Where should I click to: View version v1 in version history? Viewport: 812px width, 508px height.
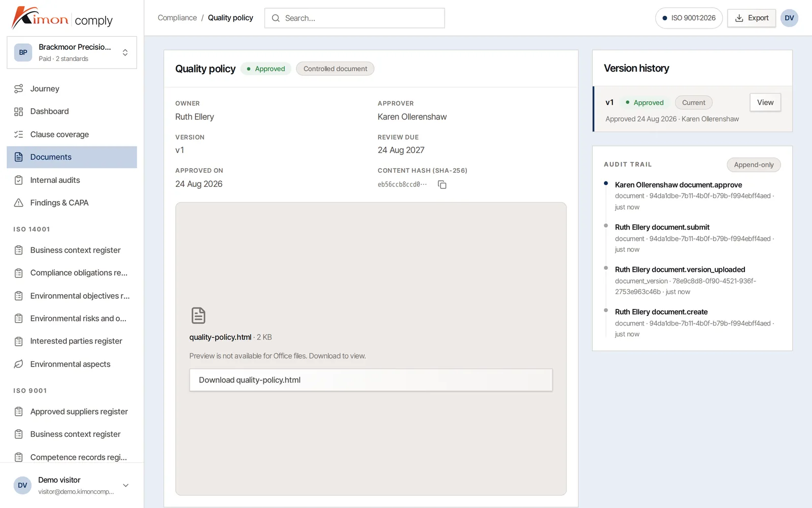pyautogui.click(x=765, y=103)
